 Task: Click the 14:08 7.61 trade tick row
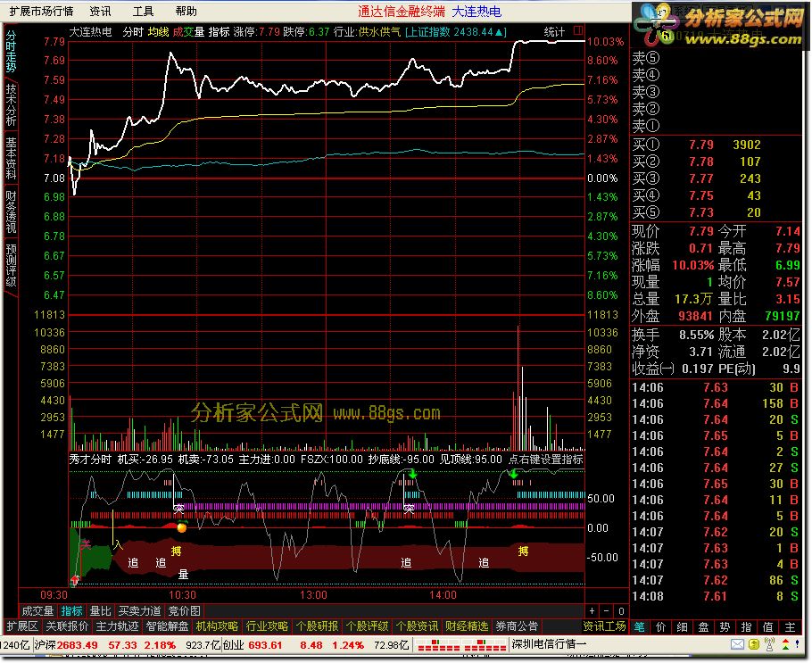717,596
